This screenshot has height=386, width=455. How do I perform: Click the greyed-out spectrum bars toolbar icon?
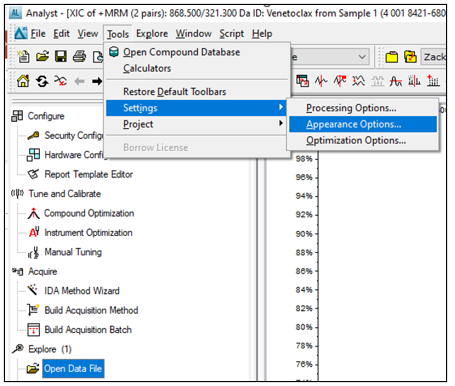click(377, 81)
